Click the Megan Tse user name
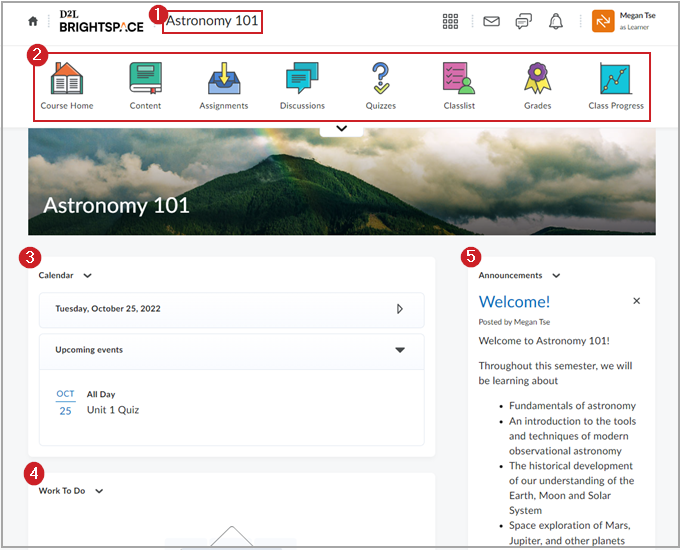The height and width of the screenshot is (550, 680). (638, 16)
